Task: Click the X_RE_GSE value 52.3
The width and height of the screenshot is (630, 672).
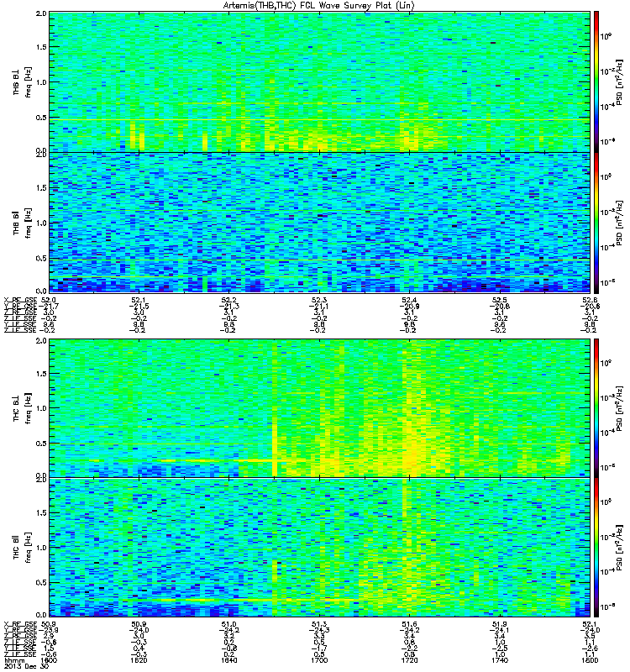Action: pos(319,300)
